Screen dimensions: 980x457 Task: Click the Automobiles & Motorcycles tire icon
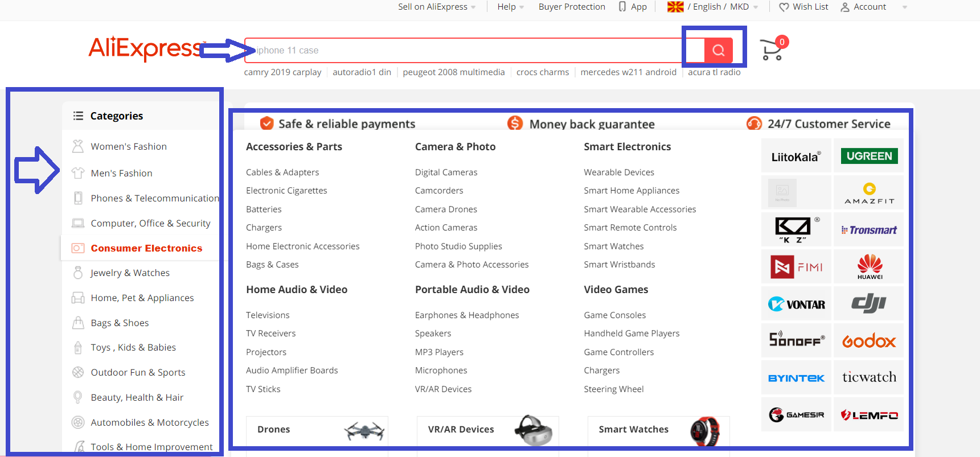click(78, 422)
